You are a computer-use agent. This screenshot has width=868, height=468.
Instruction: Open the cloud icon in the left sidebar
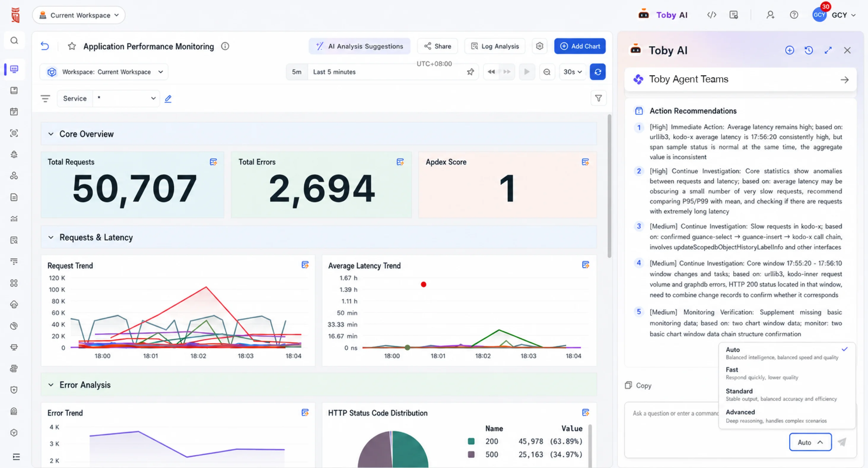(x=14, y=304)
